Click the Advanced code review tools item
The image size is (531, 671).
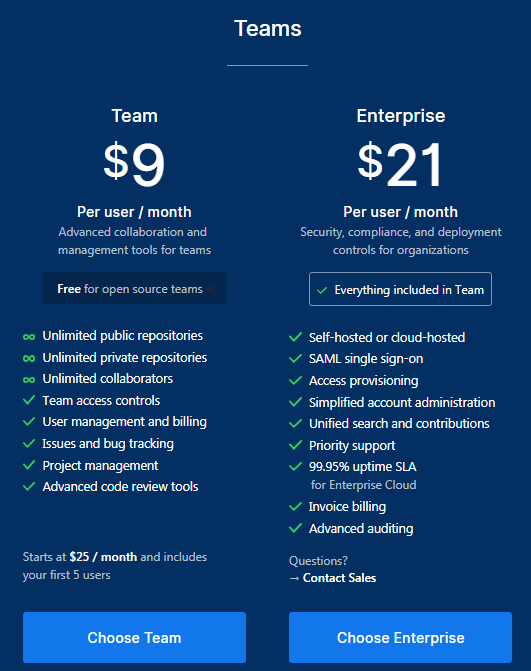pos(120,487)
